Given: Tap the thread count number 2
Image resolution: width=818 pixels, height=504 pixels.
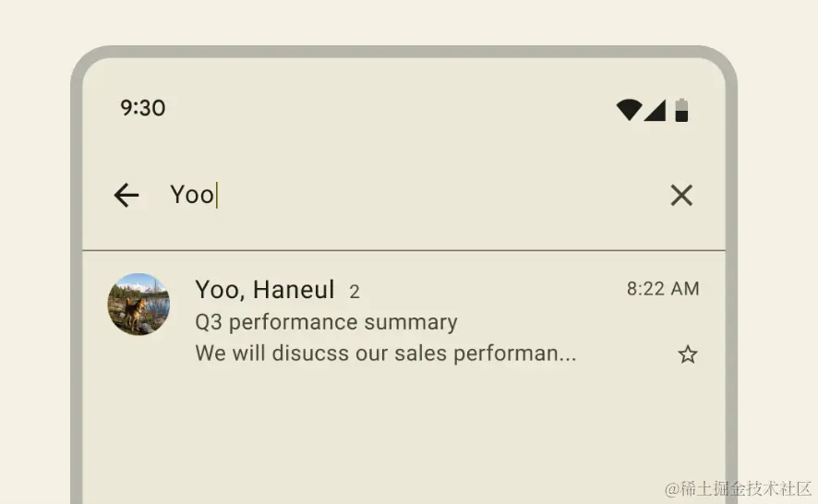Looking at the screenshot, I should pyautogui.click(x=355, y=292).
